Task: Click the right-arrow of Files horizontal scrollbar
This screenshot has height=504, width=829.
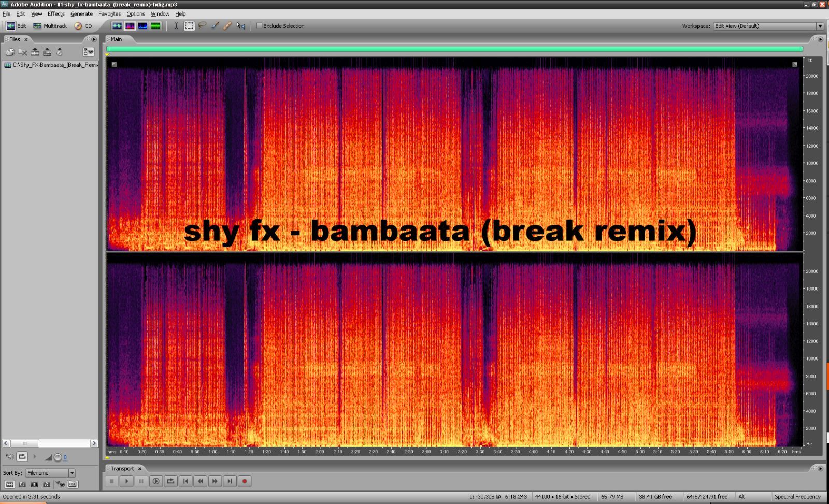Action: pyautogui.click(x=94, y=443)
